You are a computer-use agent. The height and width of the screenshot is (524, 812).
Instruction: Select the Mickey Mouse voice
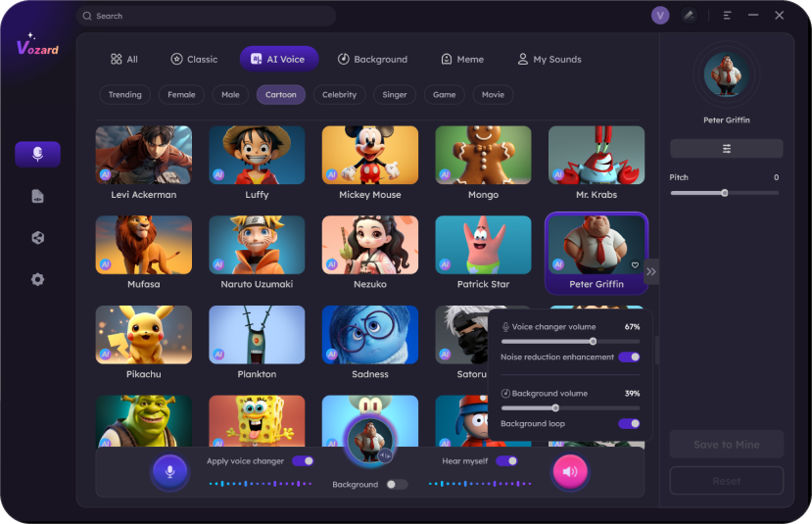369,163
